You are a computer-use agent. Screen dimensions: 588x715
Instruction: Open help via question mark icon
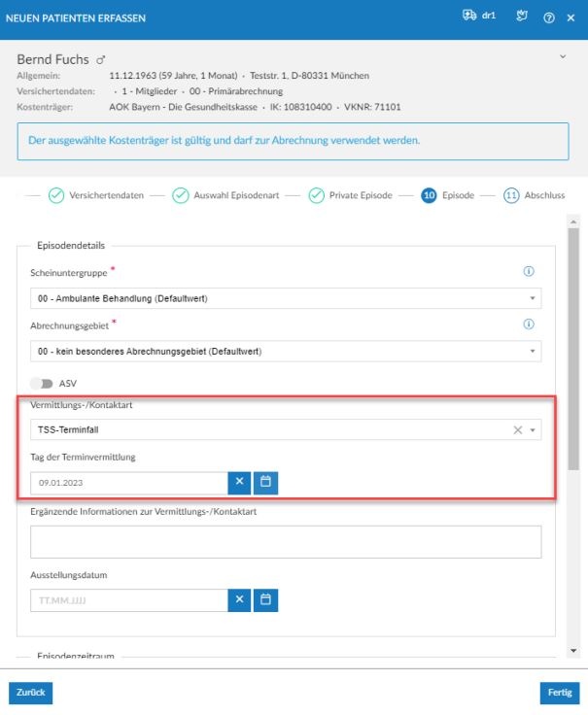[548, 17]
